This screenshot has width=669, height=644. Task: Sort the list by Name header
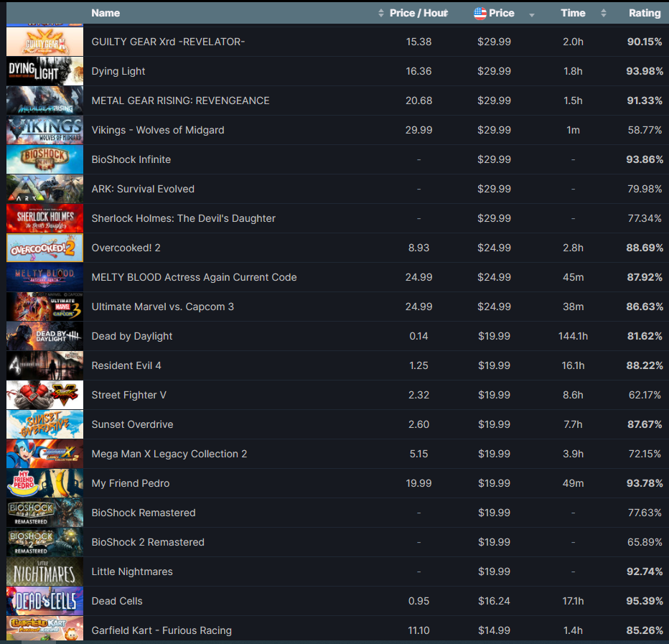(106, 13)
